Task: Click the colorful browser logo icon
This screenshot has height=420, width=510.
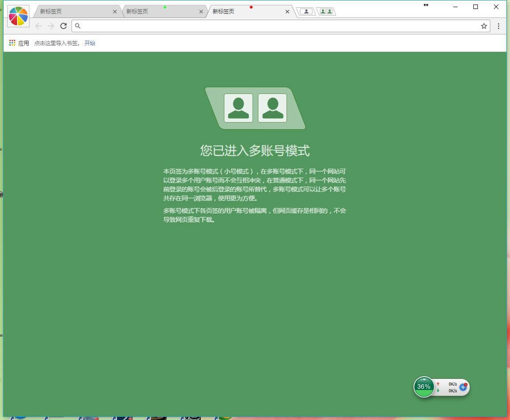Action: pos(18,16)
